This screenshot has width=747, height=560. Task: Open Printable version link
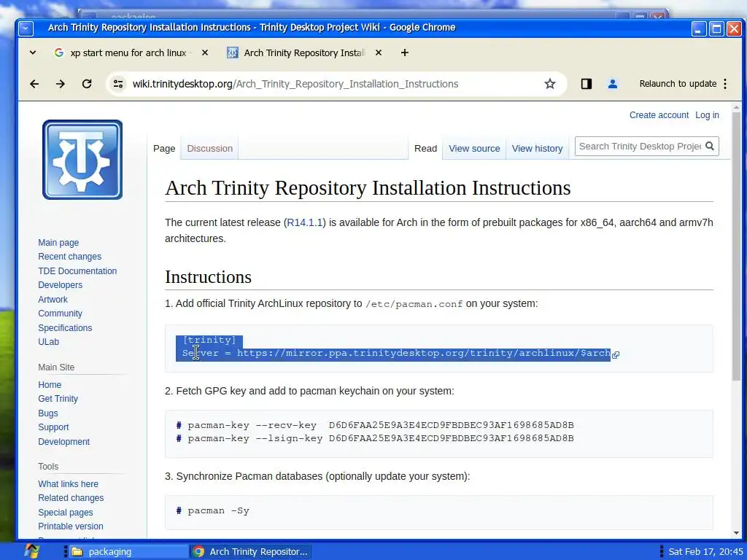point(71,526)
